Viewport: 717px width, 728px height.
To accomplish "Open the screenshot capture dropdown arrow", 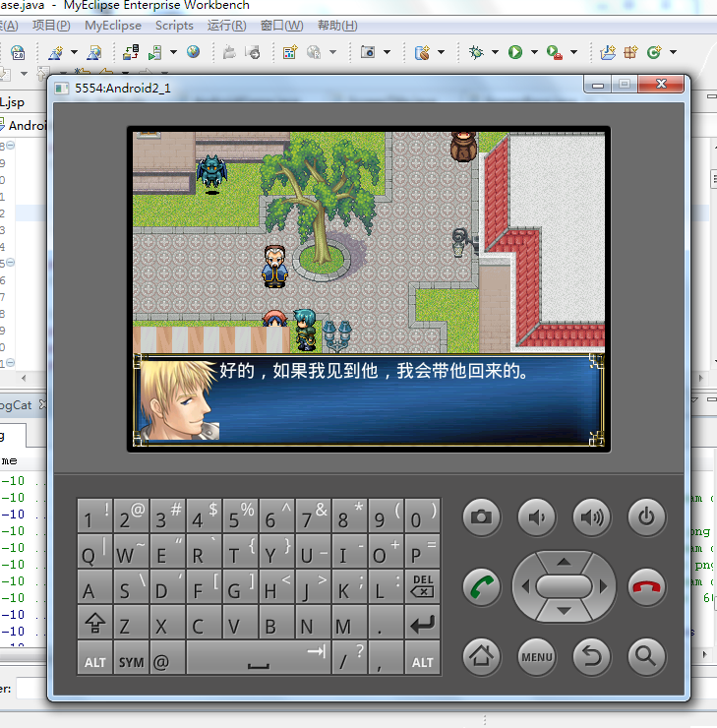I will [x=388, y=52].
